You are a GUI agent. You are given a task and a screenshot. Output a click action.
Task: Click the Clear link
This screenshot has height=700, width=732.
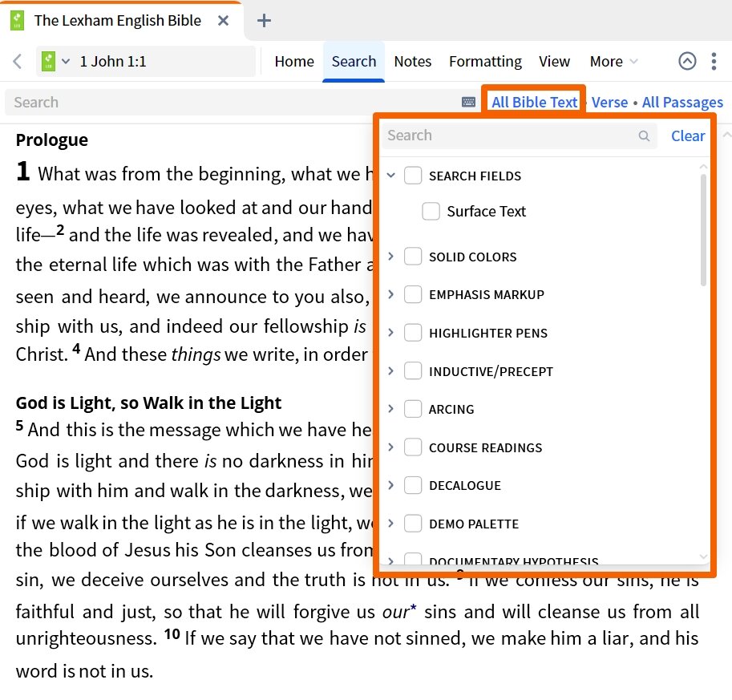pyautogui.click(x=688, y=136)
